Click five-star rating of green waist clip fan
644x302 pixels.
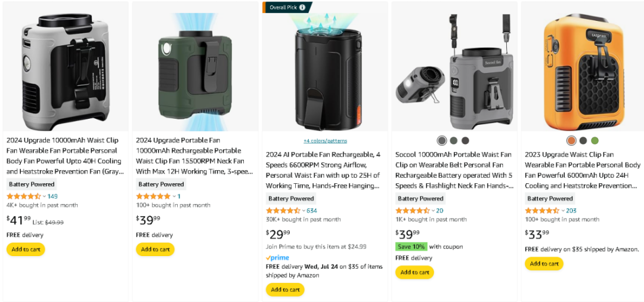coord(153,196)
